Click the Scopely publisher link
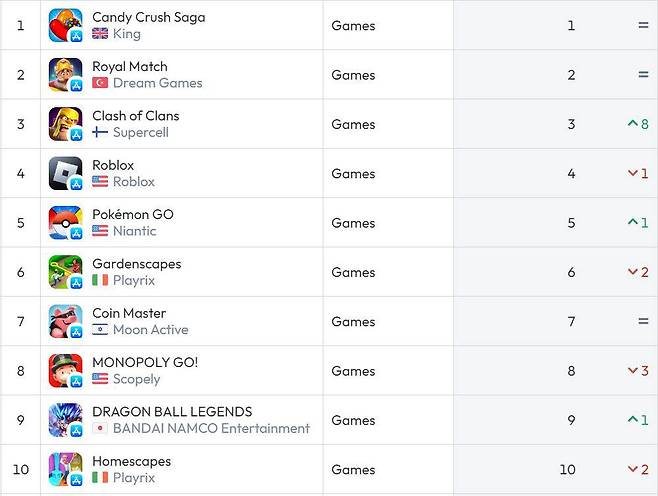This screenshot has height=496, width=658. coord(136,379)
